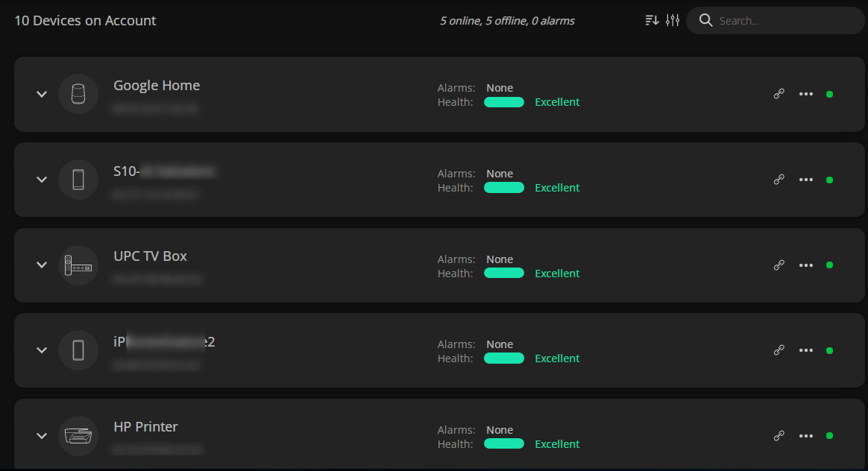Expand the S10 phone device row
Viewport: 868px width, 471px height.
pyautogui.click(x=42, y=180)
